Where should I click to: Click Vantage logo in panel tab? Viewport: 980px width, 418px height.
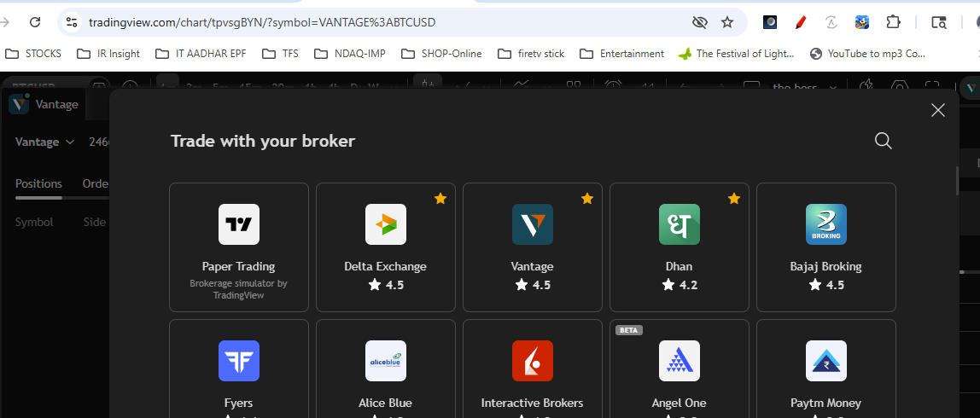(19, 104)
